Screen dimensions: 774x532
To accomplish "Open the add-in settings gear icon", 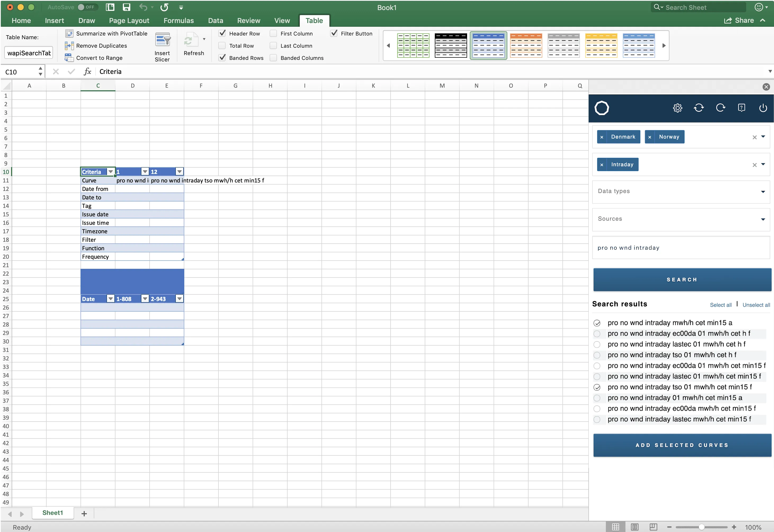I will pos(677,108).
